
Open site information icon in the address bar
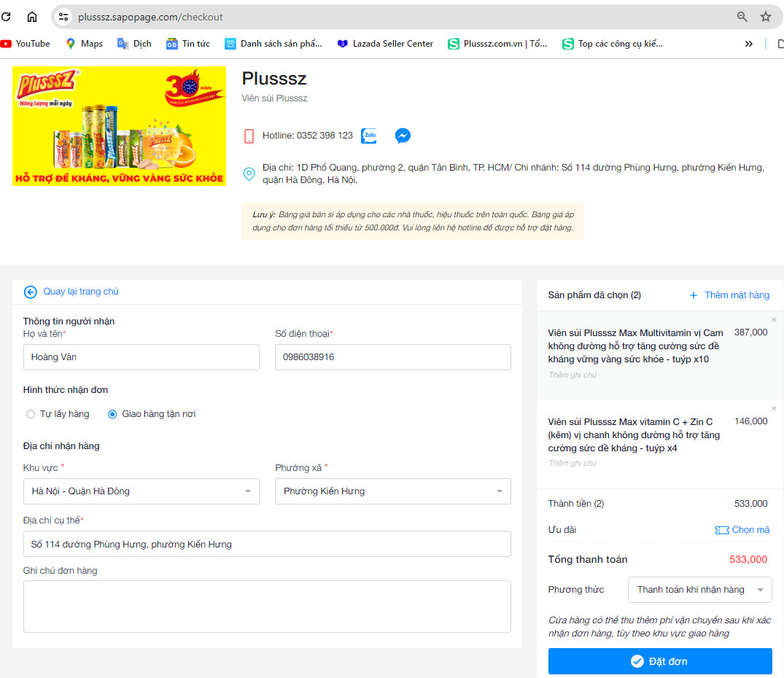point(63,17)
